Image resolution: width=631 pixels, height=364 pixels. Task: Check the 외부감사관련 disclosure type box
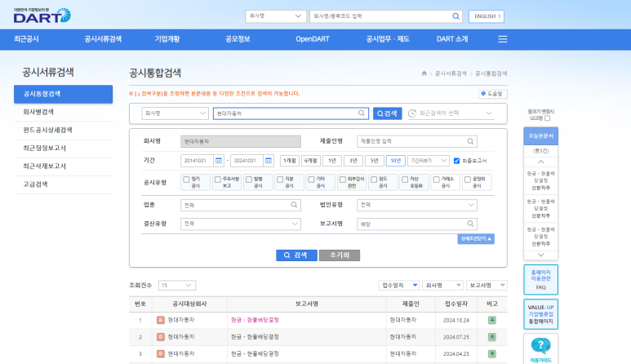[x=343, y=180]
